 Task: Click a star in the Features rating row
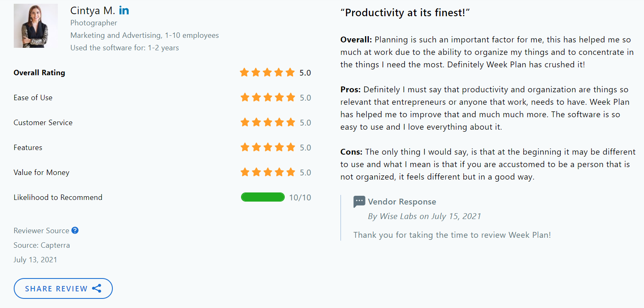click(x=268, y=147)
